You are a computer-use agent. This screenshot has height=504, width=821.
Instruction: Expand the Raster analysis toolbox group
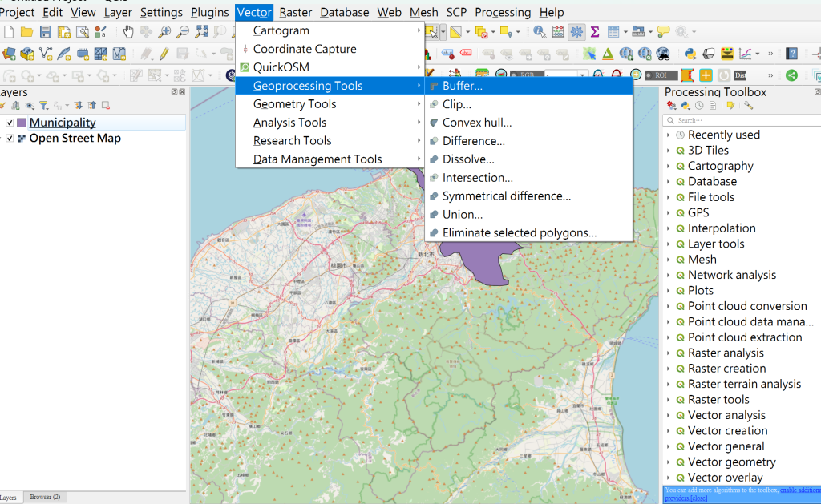[x=669, y=353]
